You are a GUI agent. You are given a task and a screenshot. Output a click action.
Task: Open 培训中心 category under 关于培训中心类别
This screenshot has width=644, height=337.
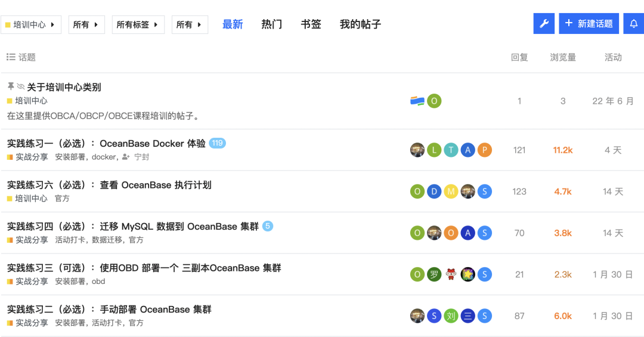point(27,101)
